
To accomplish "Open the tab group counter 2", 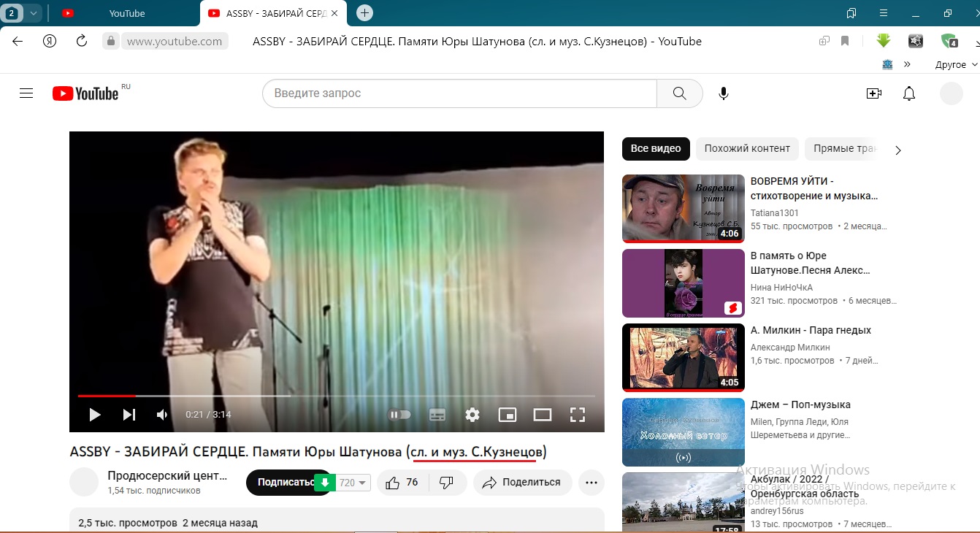I will click(12, 13).
